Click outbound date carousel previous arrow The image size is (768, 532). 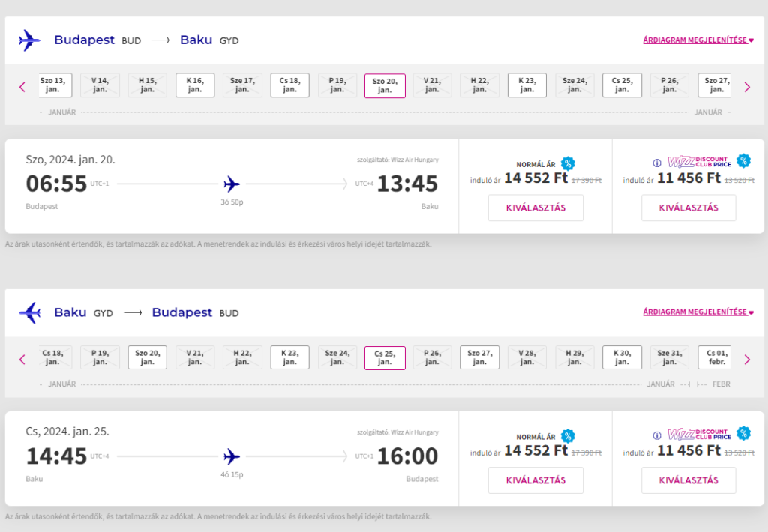[22, 87]
